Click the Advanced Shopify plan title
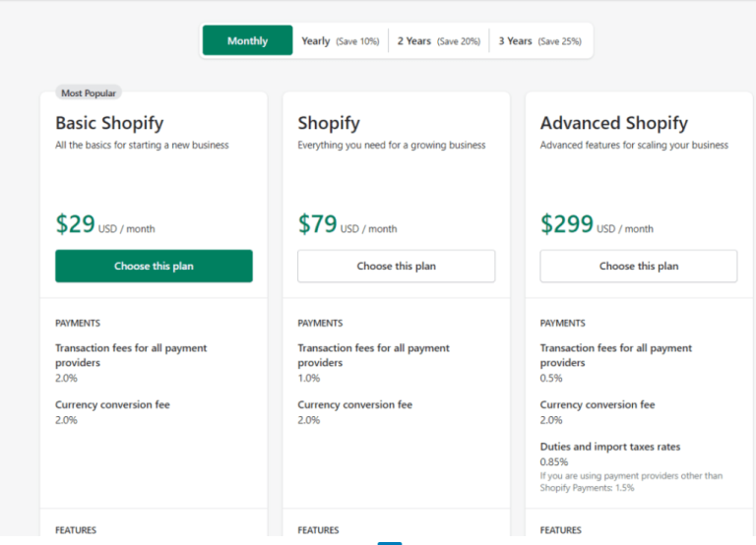Screen dimensions: 756x545 tap(614, 123)
